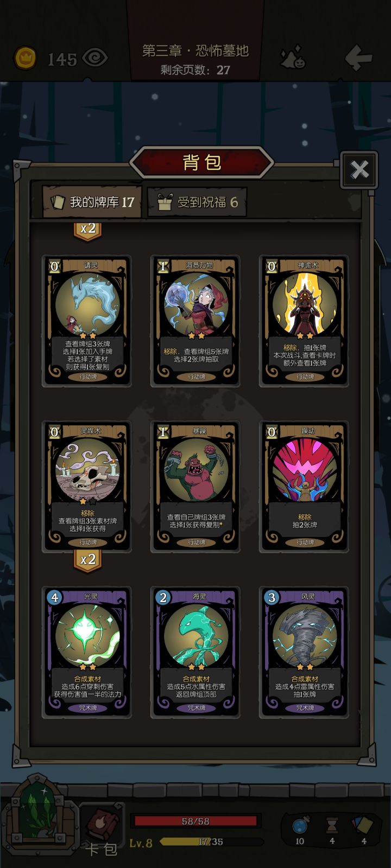Screen dimensions: 391x868
Task: Toggle the eye visibility icon
Action: pyautogui.click(x=95, y=58)
